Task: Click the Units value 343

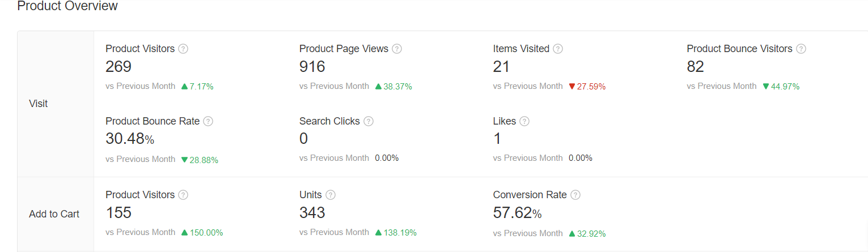Action: pyautogui.click(x=312, y=213)
